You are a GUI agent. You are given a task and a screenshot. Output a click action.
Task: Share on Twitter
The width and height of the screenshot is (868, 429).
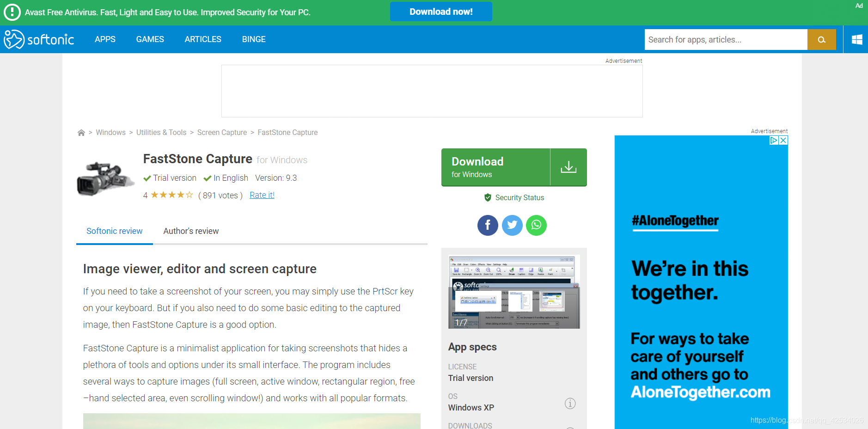pos(512,225)
